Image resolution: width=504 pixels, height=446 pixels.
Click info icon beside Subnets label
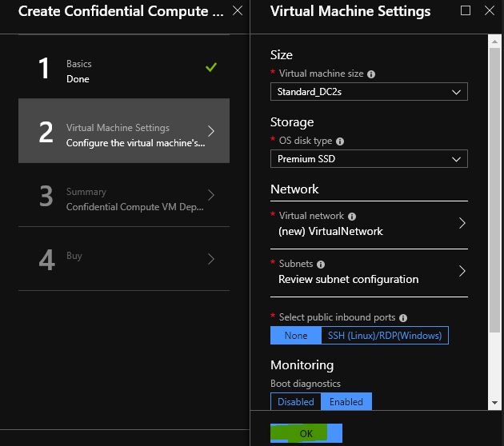tap(321, 265)
